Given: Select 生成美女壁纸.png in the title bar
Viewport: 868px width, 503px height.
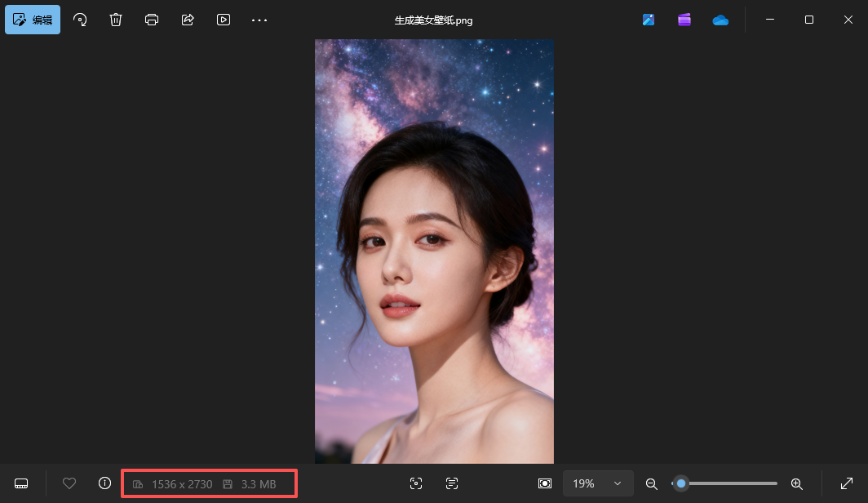Looking at the screenshot, I should tap(434, 20).
